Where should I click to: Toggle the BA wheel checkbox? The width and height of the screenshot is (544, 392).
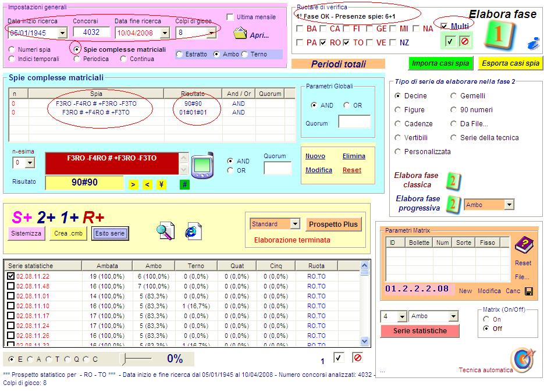[300, 28]
